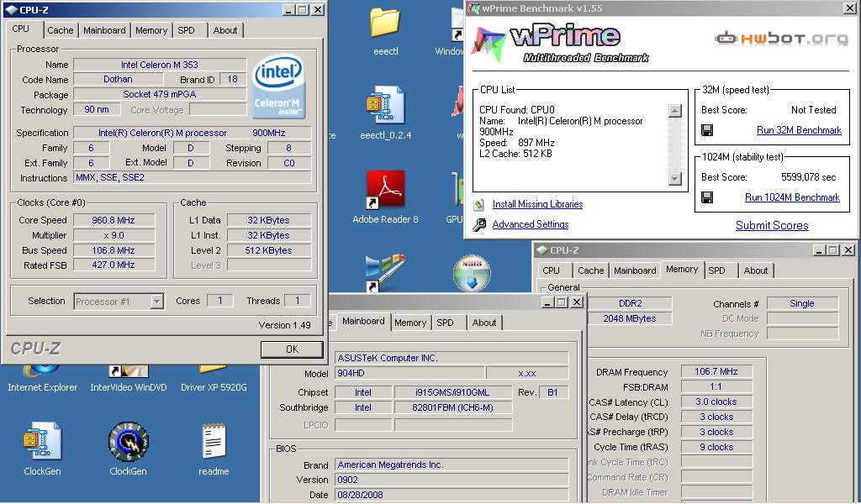The height and width of the screenshot is (504, 861).
Task: Click the Southbridge 82801FBM (ICH6-M) value
Action: click(x=453, y=408)
